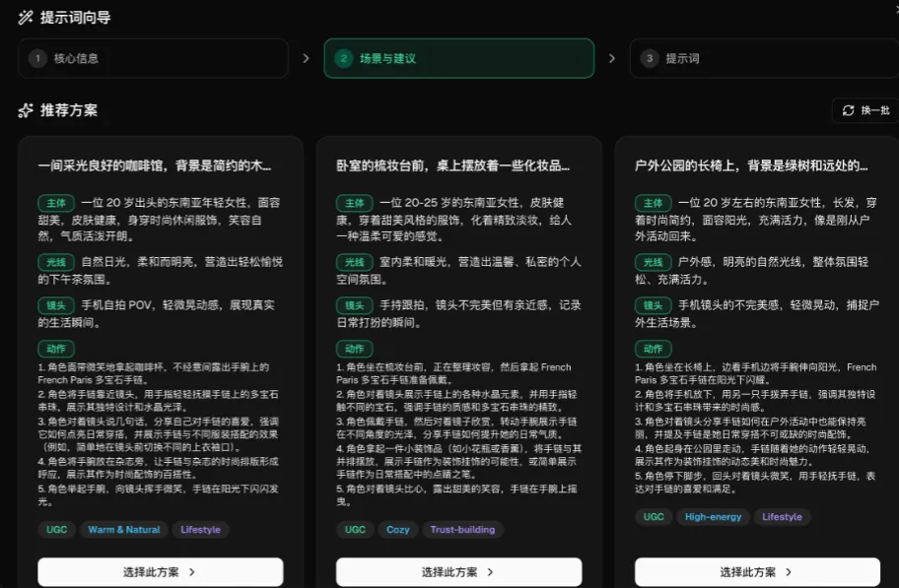Click the chevron arrow after the 核心信息 step
This screenshot has width=899, height=588.
(x=306, y=58)
